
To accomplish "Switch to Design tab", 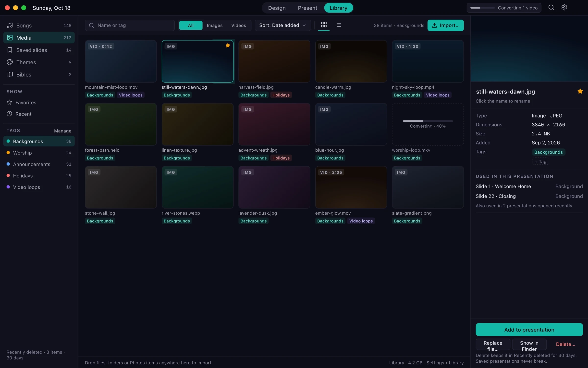I will pyautogui.click(x=277, y=8).
